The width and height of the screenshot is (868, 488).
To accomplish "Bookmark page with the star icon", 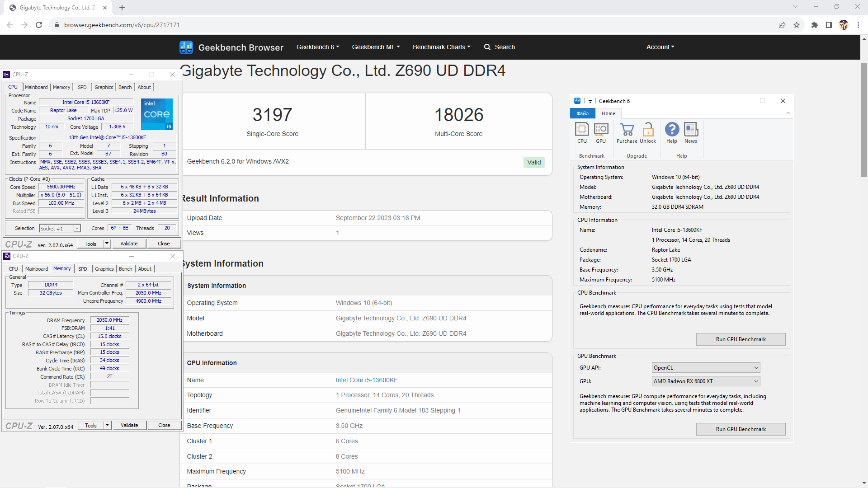I will tap(797, 25).
